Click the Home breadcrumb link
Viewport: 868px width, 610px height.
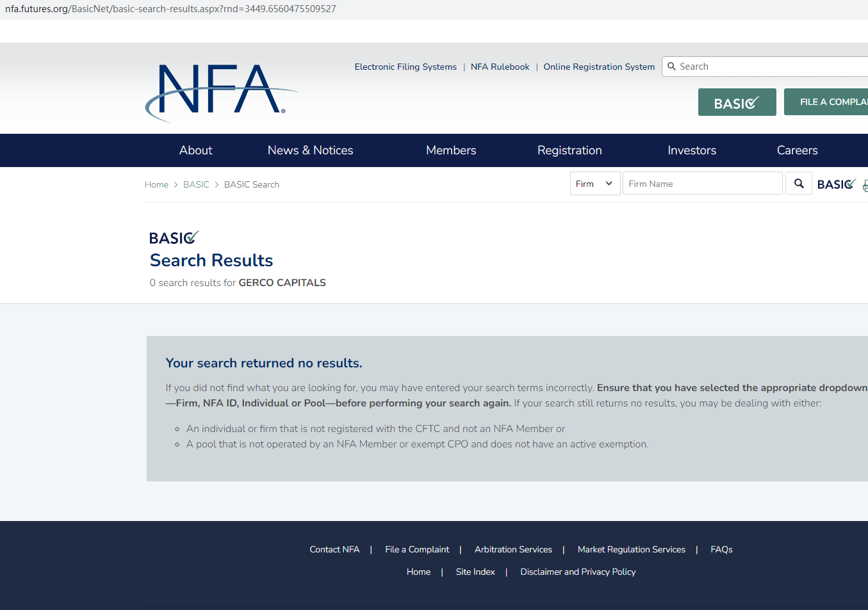156,184
